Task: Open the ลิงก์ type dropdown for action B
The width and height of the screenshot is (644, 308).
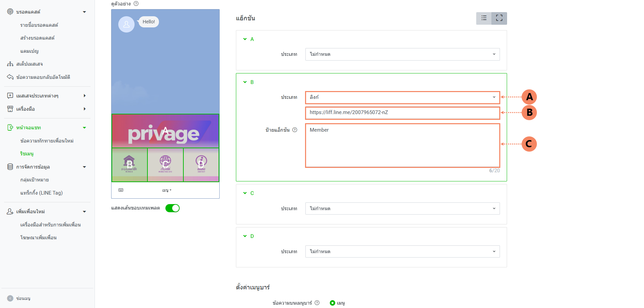Action: (402, 97)
